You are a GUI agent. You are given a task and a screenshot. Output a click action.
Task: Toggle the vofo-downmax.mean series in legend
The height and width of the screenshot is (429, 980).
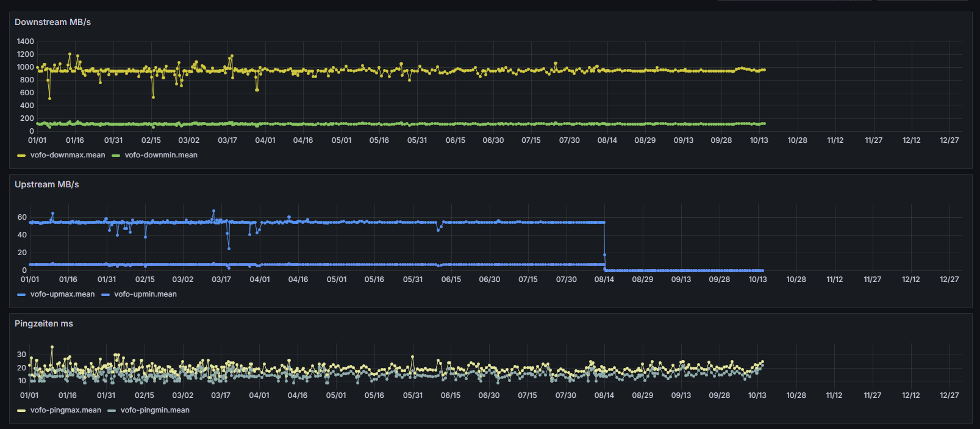coord(67,155)
